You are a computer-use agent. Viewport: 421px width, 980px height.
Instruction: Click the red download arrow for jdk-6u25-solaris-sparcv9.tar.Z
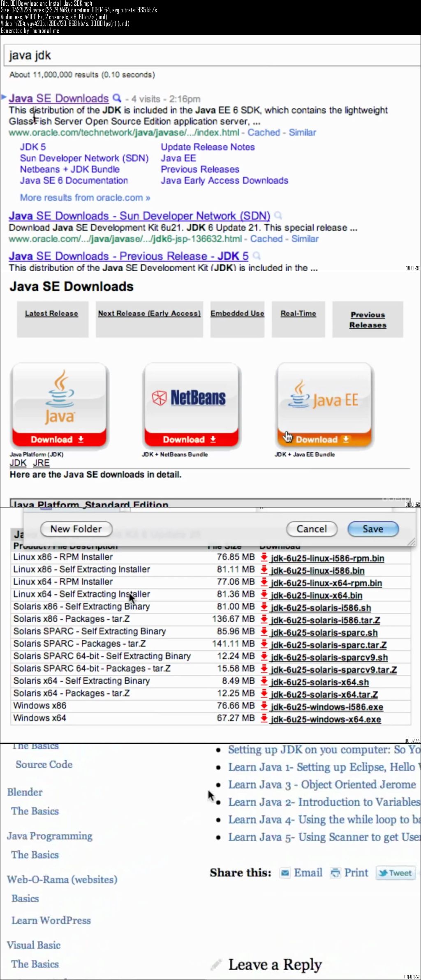(x=264, y=669)
